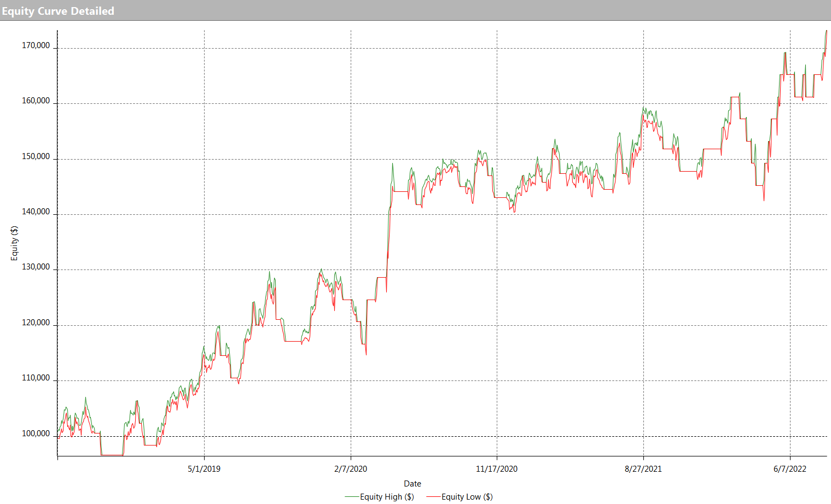Click the 150,000 y-axis label
This screenshot has width=831, height=504.
point(36,157)
